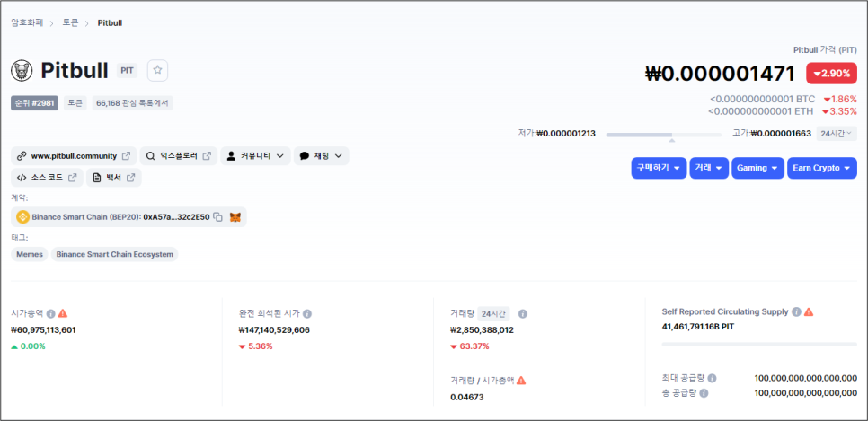Click the circulating supply progress bar
Image resolution: width=868 pixels, height=421 pixels.
(x=759, y=344)
